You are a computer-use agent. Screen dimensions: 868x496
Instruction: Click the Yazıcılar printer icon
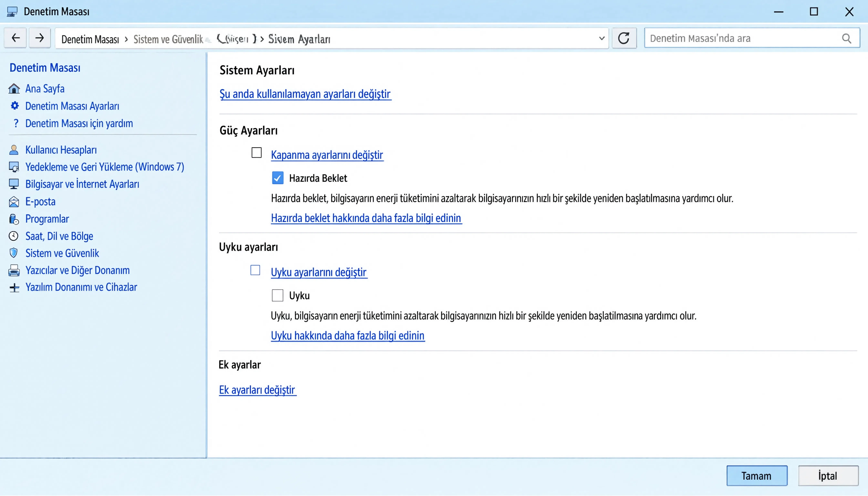pos(14,270)
